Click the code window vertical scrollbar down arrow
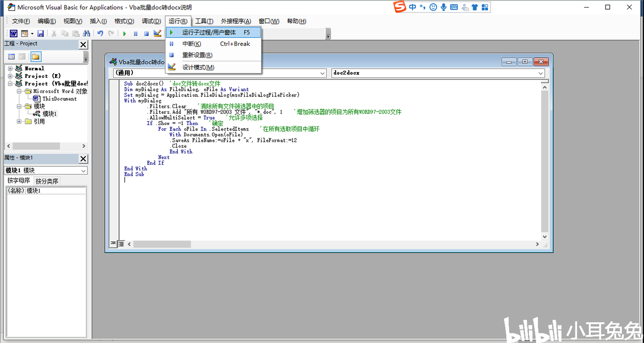644x343 pixels. point(545,236)
